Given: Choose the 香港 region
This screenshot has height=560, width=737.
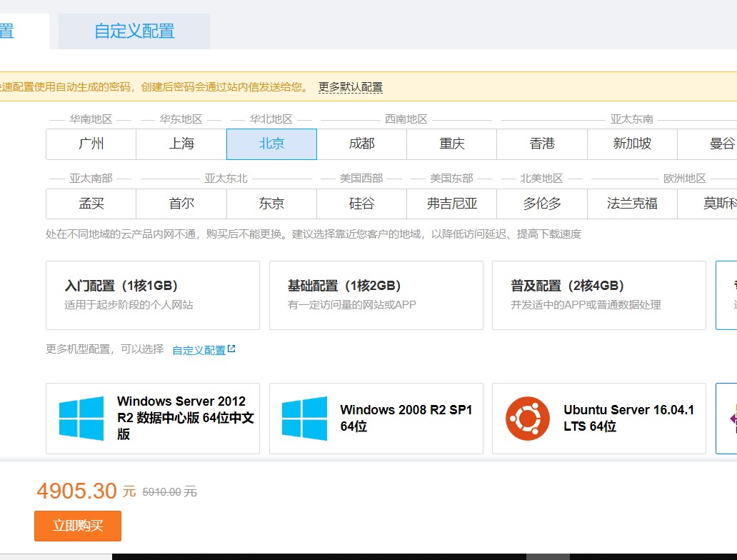Looking at the screenshot, I should [x=542, y=144].
